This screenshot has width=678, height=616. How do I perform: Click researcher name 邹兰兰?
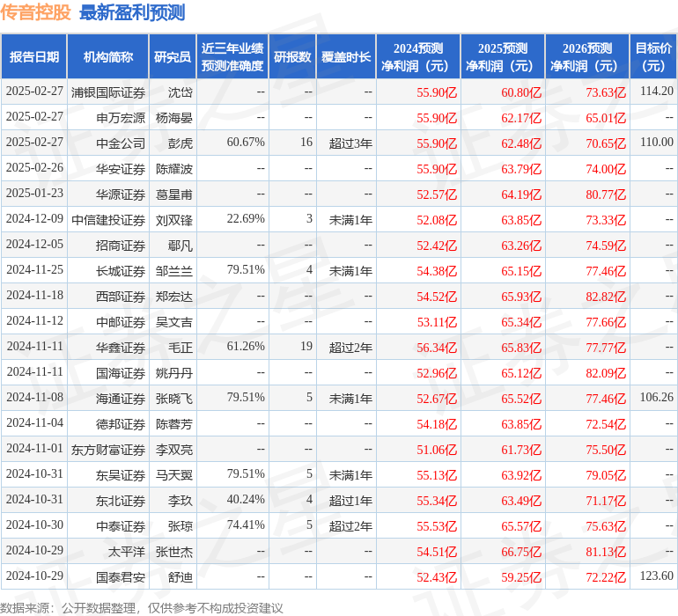pos(174,271)
